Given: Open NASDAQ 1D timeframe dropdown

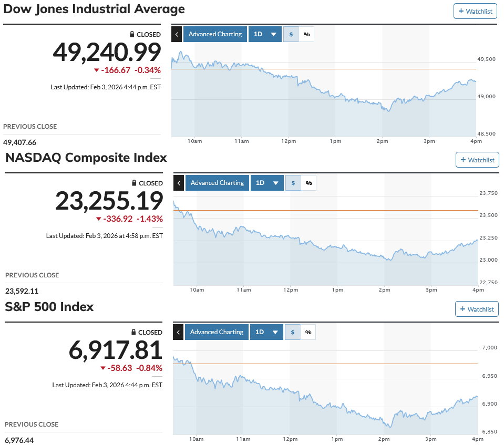Looking at the screenshot, I should point(267,183).
